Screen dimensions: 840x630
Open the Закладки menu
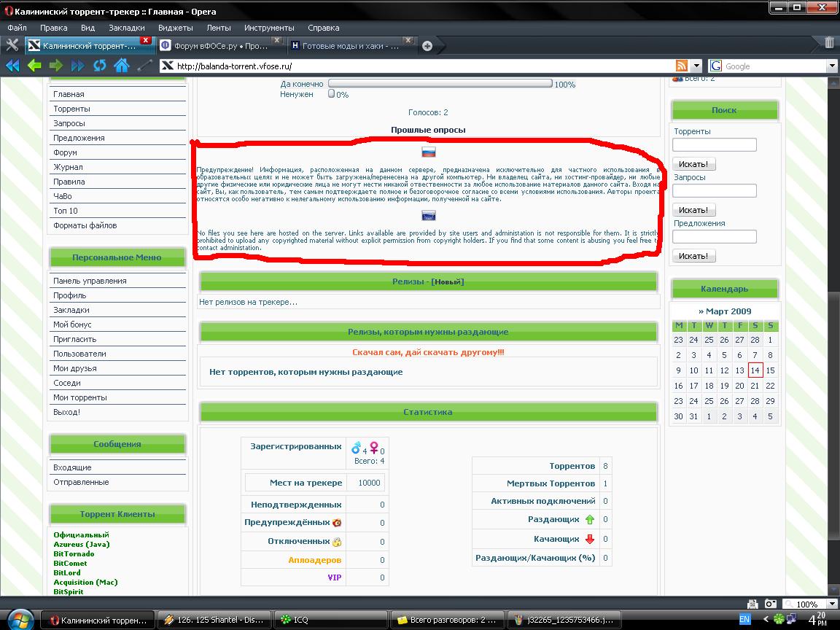tap(127, 28)
